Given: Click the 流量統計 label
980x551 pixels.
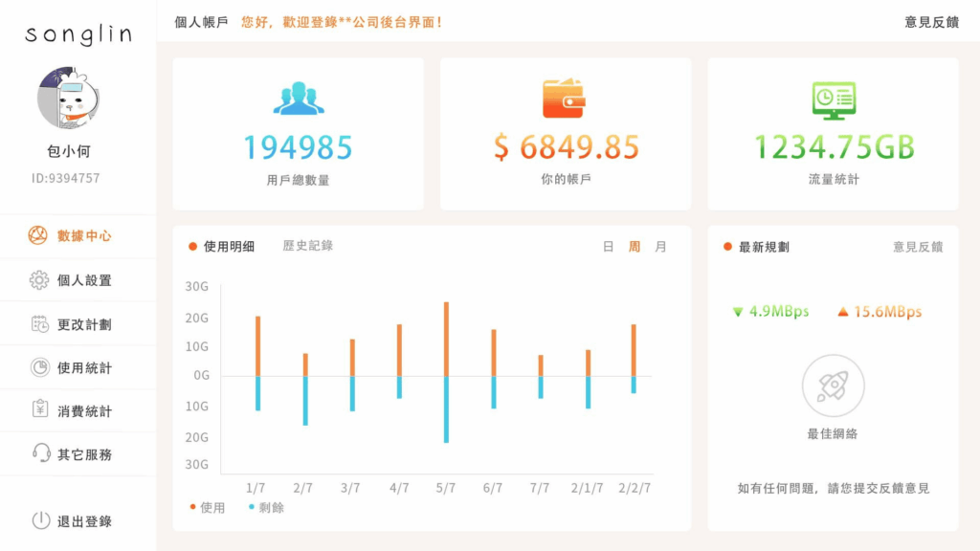Looking at the screenshot, I should click(x=834, y=179).
